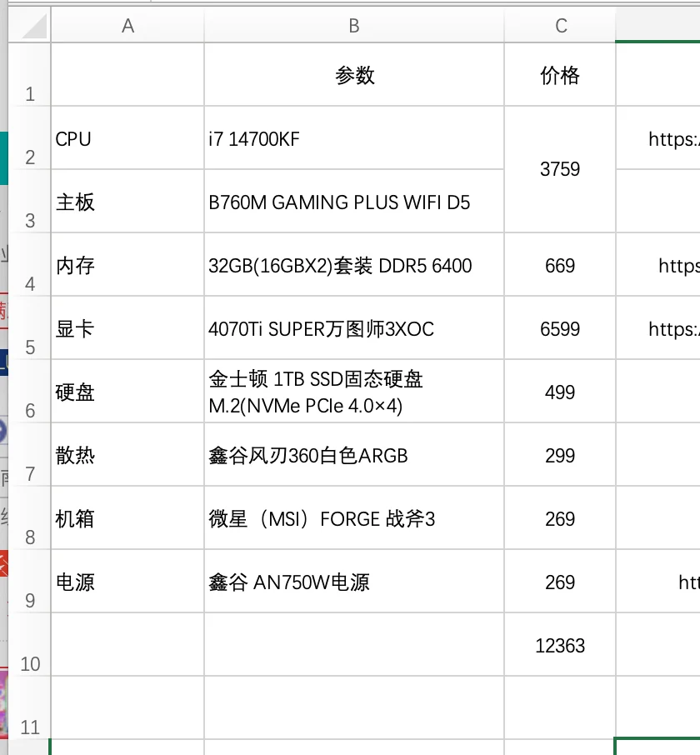
Task: Select row 1 header
Action: coord(29,75)
